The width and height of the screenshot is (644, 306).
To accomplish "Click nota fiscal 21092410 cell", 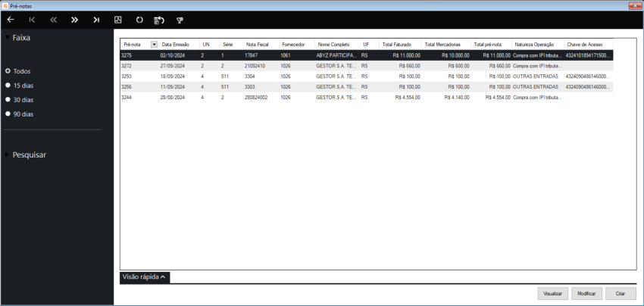I will pyautogui.click(x=255, y=66).
